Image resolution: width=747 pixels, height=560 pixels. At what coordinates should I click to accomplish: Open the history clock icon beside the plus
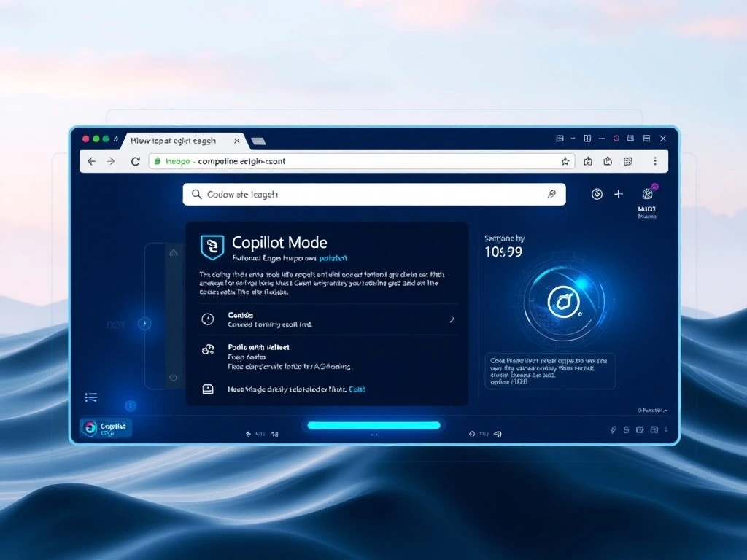597,194
